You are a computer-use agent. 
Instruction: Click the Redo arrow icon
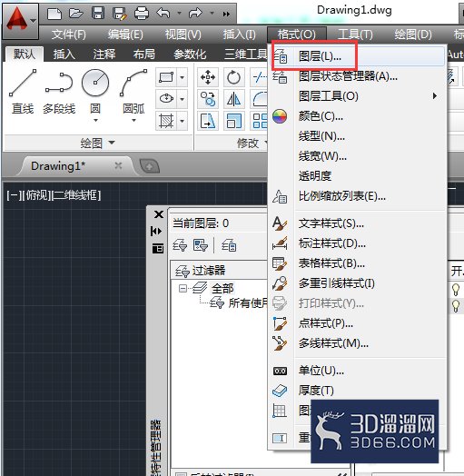coord(195,14)
